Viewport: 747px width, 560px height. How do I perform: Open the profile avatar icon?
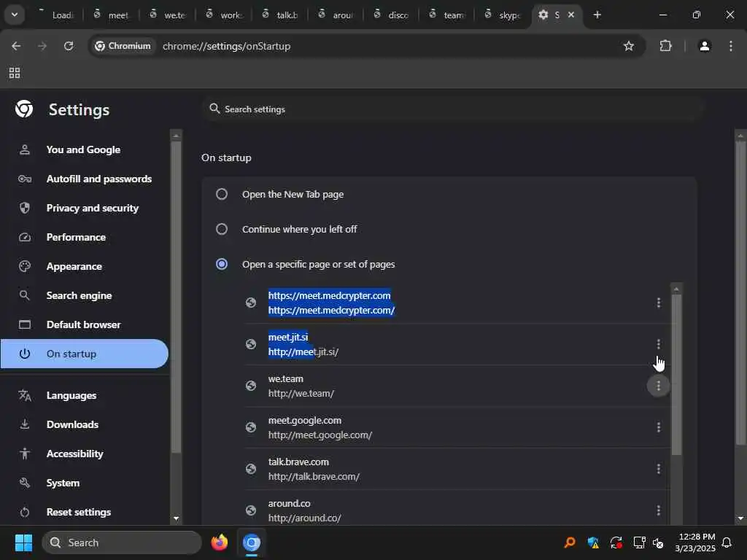(704, 46)
